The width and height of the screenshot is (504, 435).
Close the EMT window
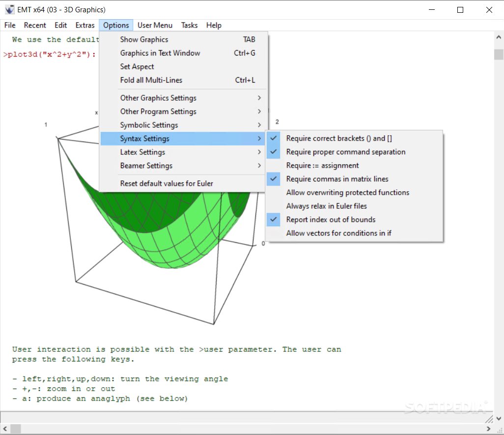pos(489,10)
